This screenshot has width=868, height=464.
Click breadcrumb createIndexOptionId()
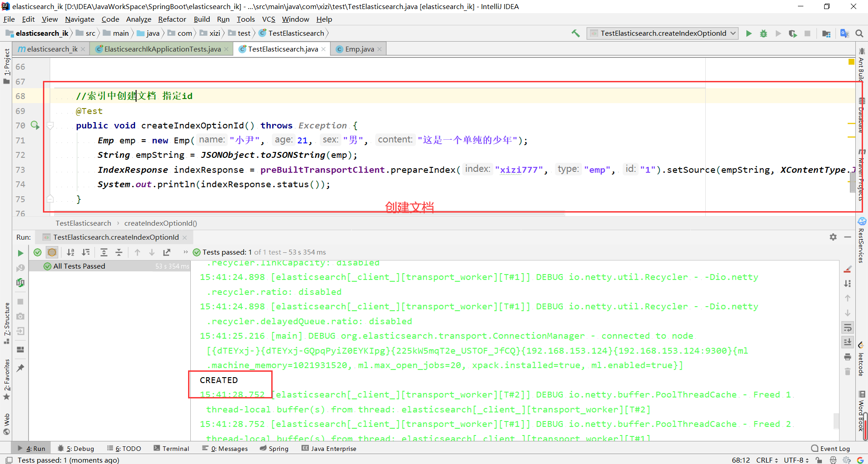click(160, 223)
